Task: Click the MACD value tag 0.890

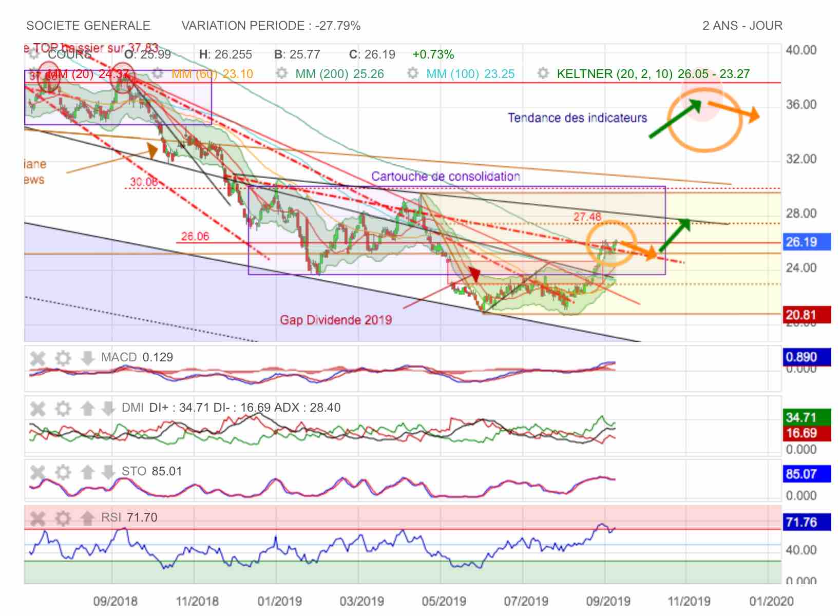Action: click(807, 357)
